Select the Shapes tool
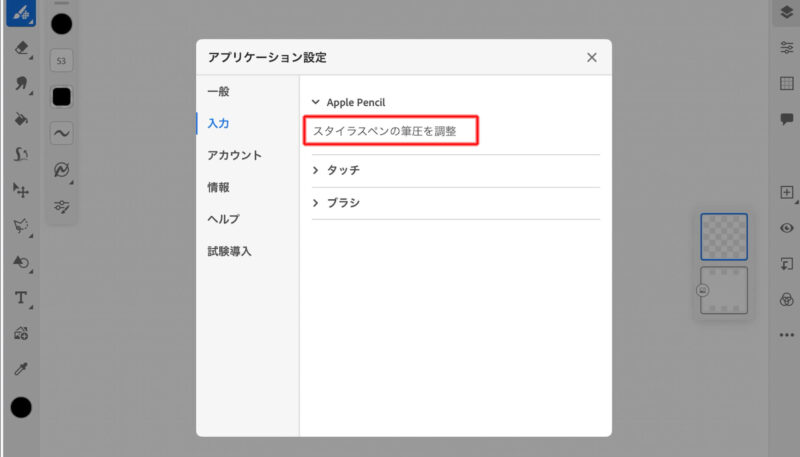 21,262
